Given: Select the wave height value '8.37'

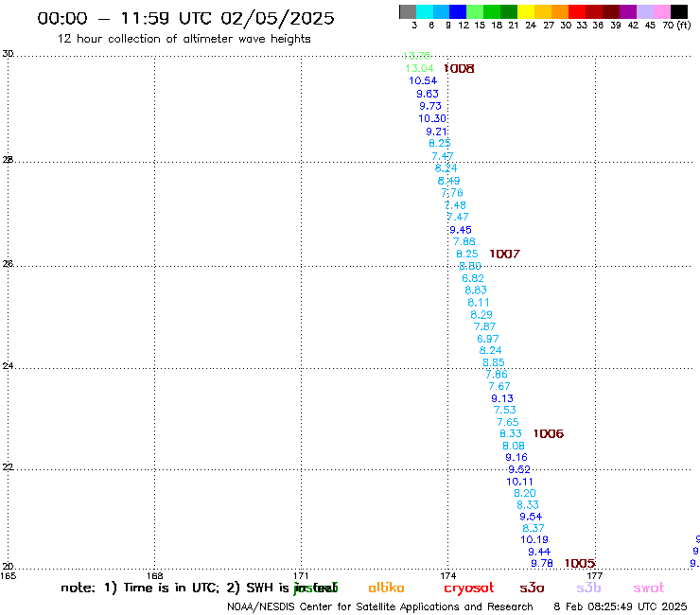Looking at the screenshot, I should pos(533,528).
